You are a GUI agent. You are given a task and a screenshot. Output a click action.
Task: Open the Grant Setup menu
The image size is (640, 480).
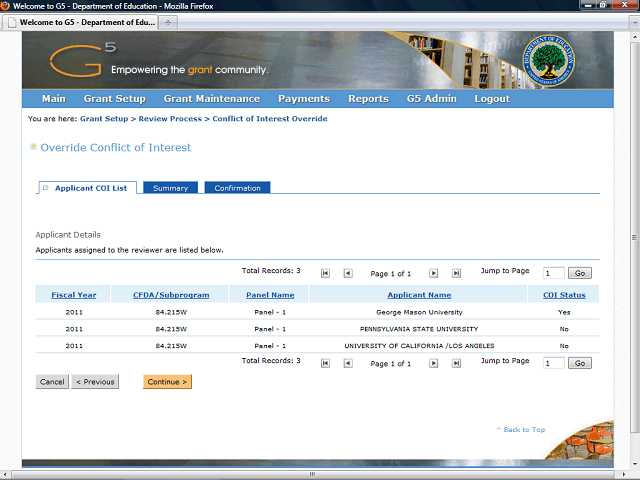tap(115, 99)
